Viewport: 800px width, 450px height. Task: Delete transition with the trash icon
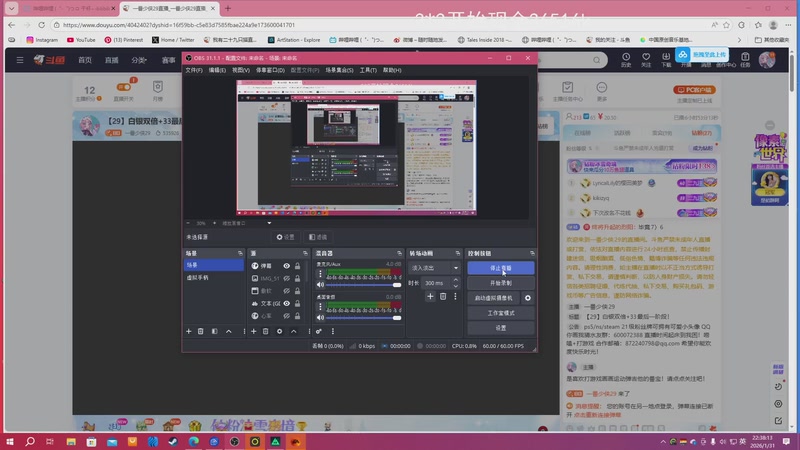443,296
